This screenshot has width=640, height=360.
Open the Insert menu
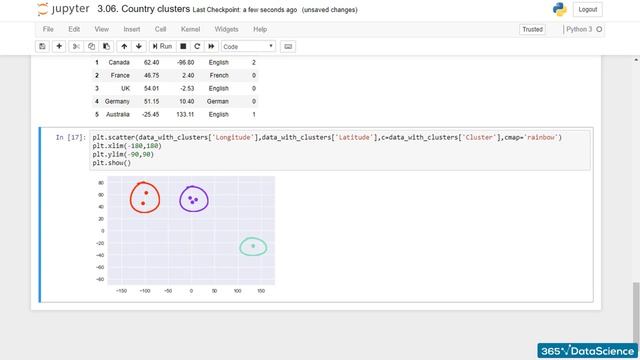click(x=132, y=29)
